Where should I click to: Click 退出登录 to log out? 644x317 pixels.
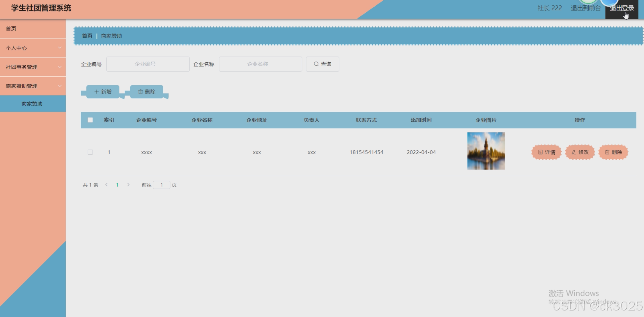pos(621,8)
